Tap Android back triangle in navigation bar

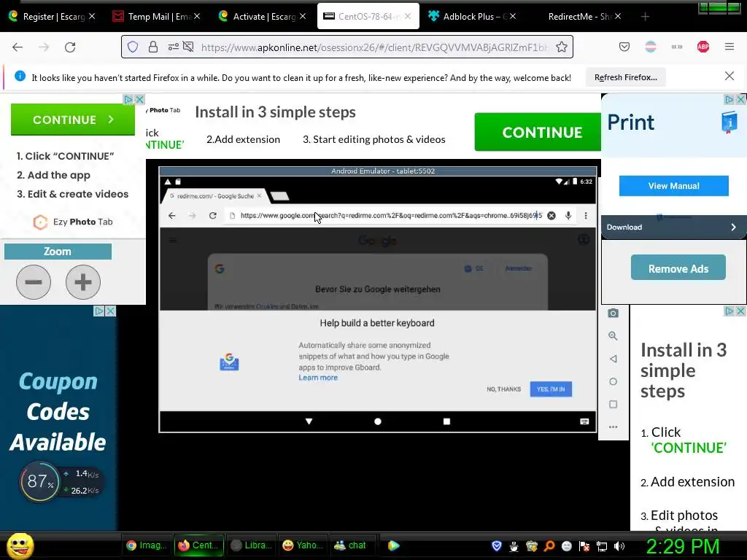pos(309,421)
